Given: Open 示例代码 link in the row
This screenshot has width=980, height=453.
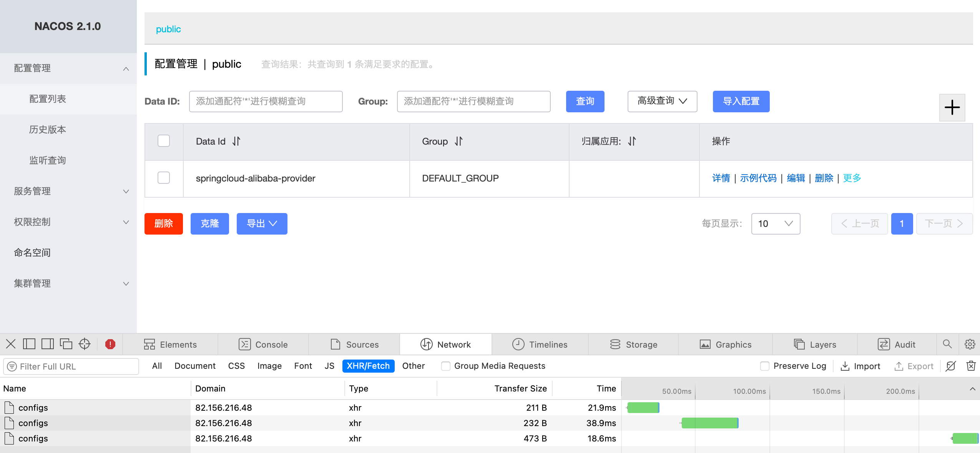Looking at the screenshot, I should click(758, 178).
